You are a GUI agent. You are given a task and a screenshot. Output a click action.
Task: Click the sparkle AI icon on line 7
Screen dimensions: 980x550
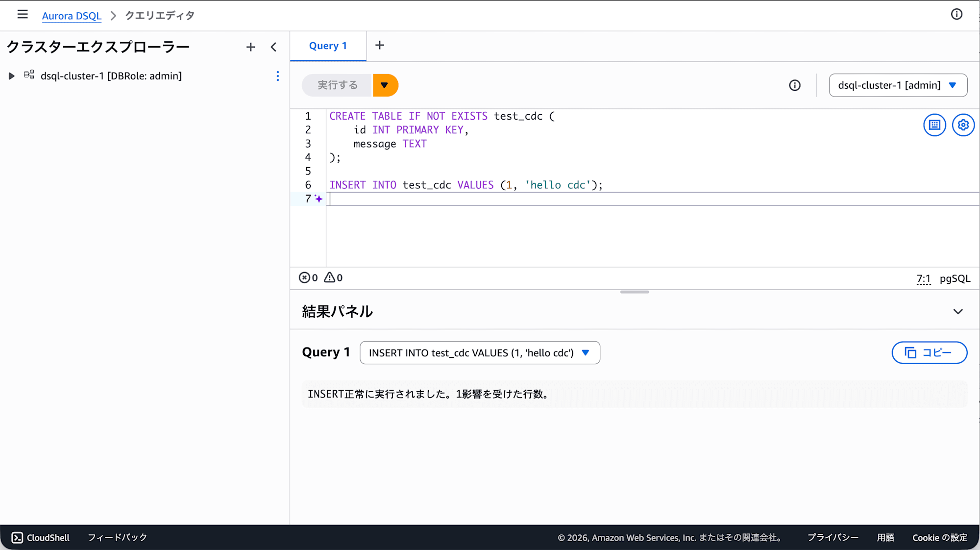tap(318, 199)
